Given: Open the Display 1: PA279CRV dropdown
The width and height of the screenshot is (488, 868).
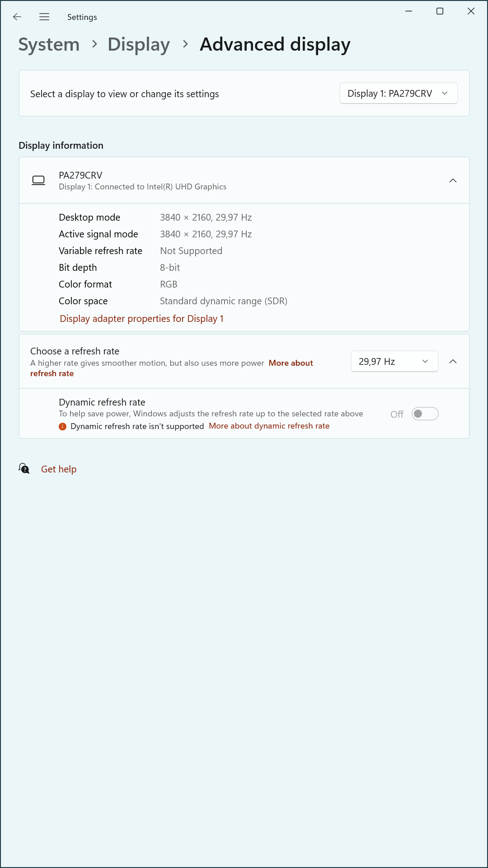Looking at the screenshot, I should tap(399, 94).
